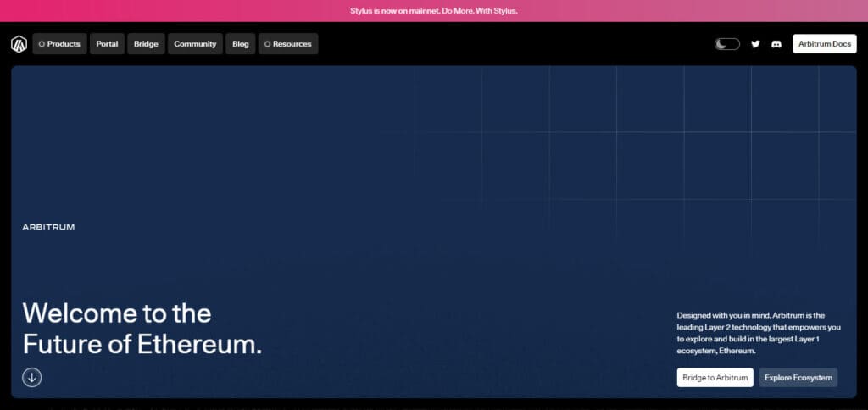Open the Bridge nav item
Image resolution: width=868 pixels, height=410 pixels.
click(x=146, y=44)
